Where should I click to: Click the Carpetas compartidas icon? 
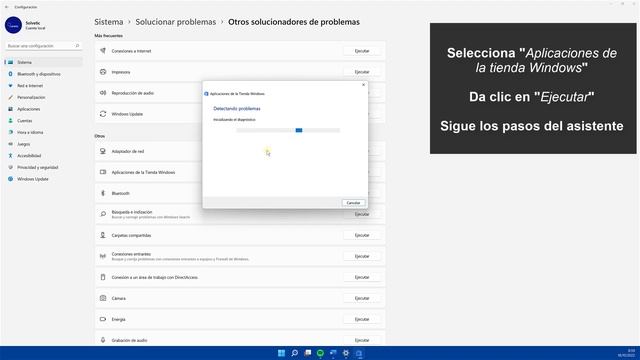click(x=103, y=235)
